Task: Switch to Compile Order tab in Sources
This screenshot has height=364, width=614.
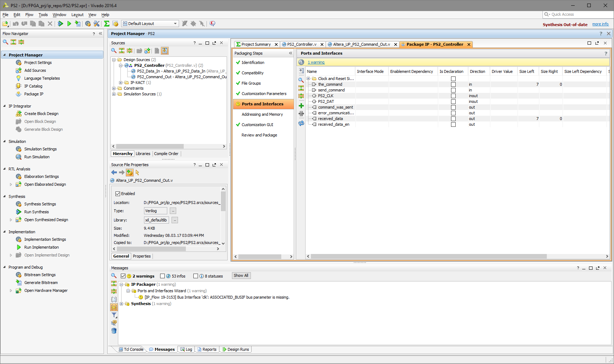Action: (x=166, y=154)
